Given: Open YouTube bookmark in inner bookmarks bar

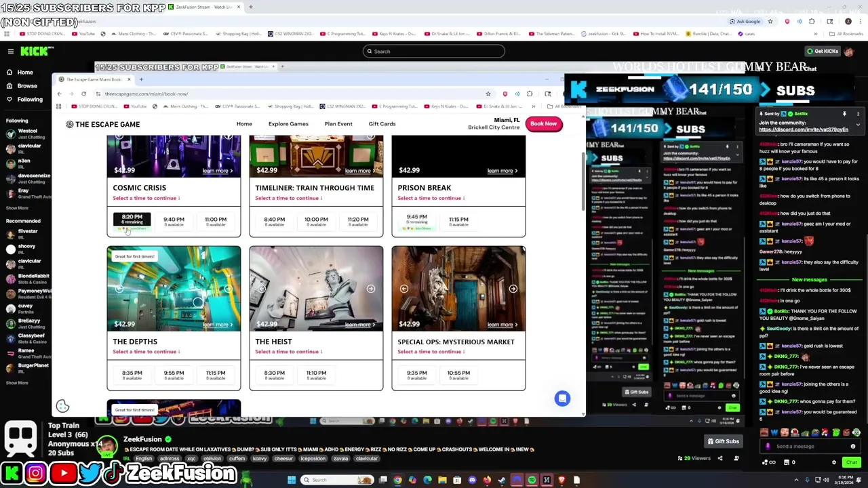Looking at the screenshot, I should pyautogui.click(x=134, y=106).
